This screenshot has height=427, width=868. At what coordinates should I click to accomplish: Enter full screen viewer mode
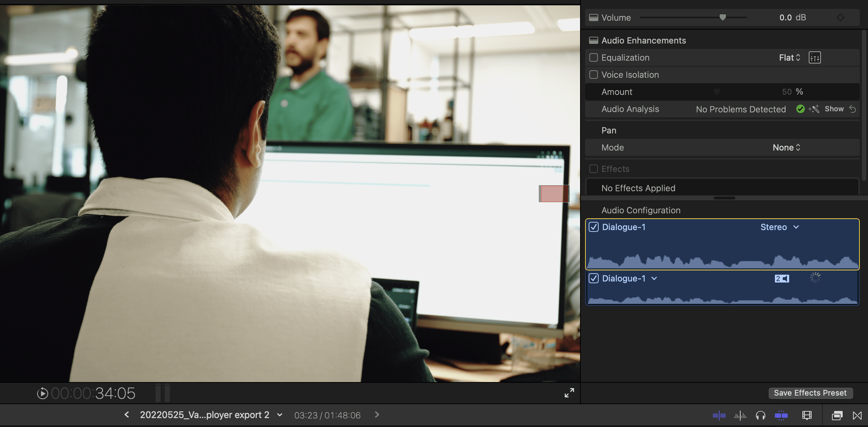(x=569, y=393)
